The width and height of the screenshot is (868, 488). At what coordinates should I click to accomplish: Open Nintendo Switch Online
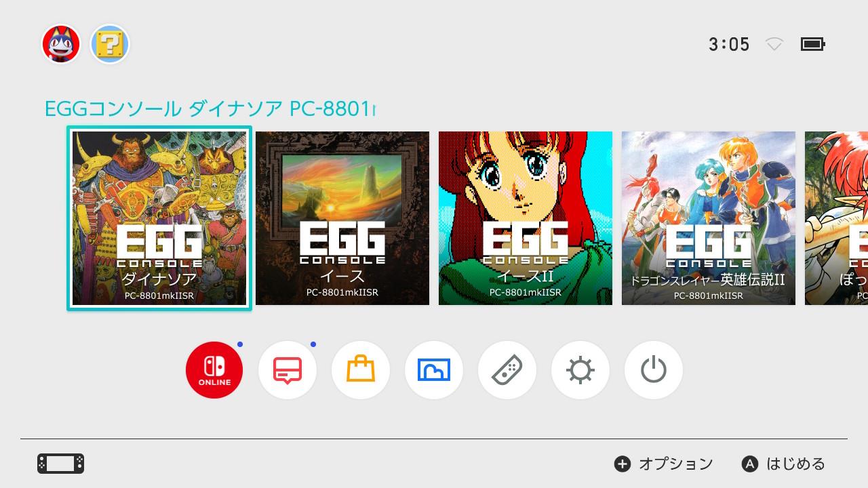point(214,370)
